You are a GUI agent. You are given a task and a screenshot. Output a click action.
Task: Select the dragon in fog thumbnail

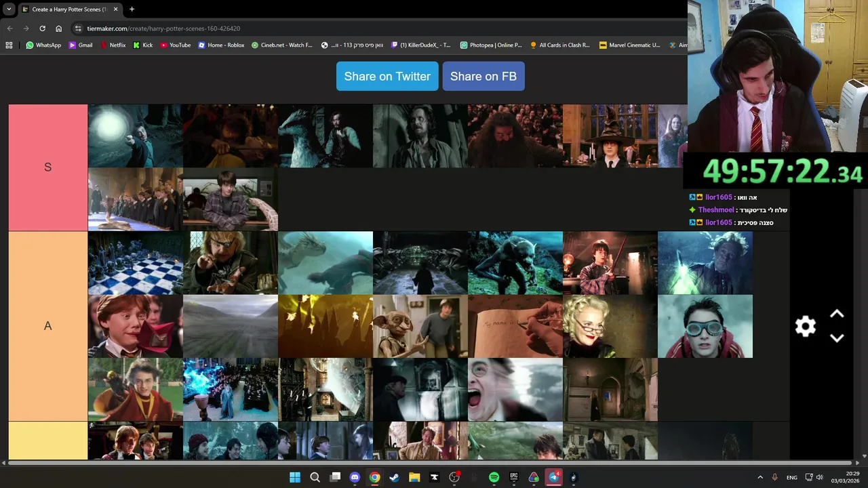click(x=325, y=263)
